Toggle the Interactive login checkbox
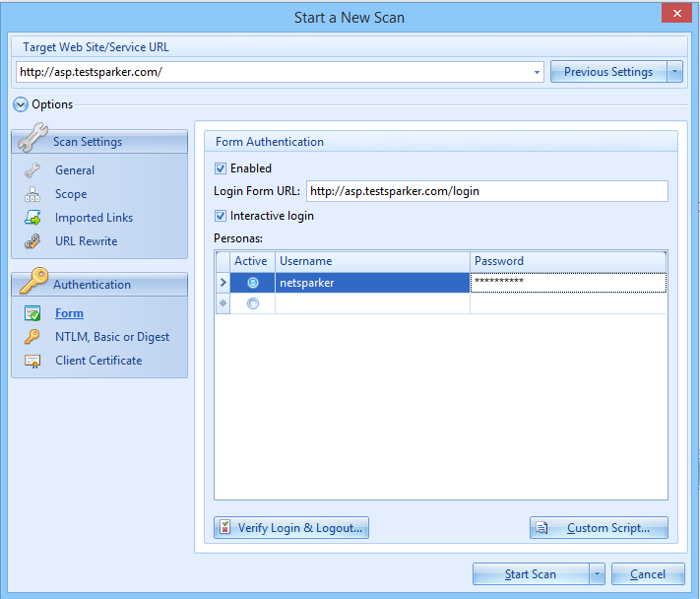 coord(221,216)
